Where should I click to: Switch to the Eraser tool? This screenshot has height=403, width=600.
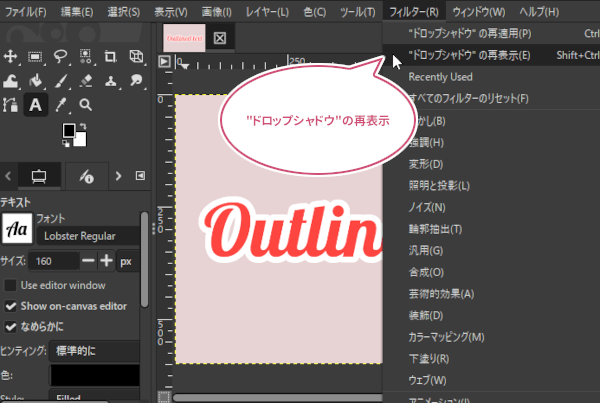pyautogui.click(x=86, y=81)
